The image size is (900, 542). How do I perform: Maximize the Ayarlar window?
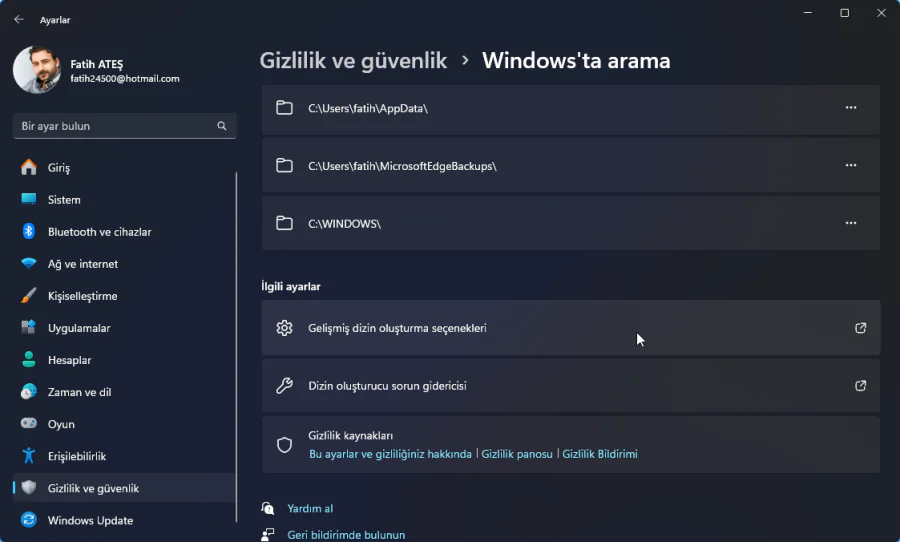pyautogui.click(x=844, y=13)
